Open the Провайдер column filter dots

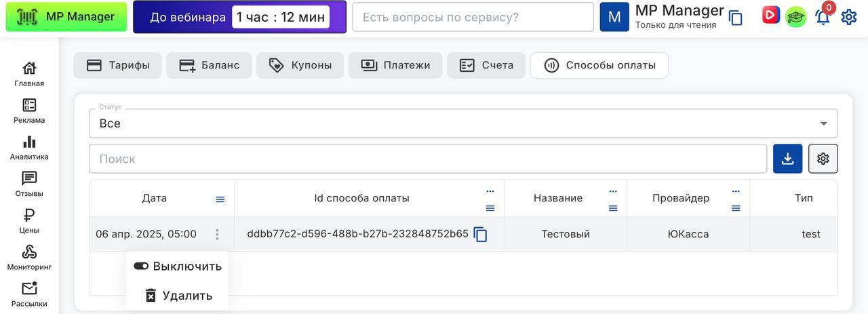(736, 191)
